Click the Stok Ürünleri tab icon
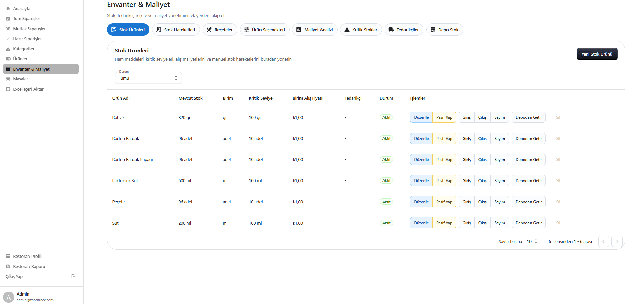This screenshot has height=304, width=644. tap(114, 30)
